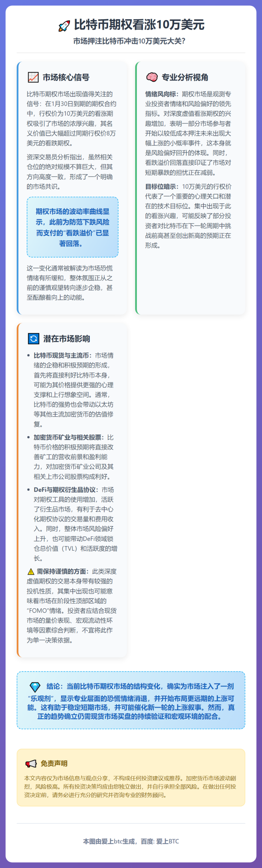Click the warning triangle icon before 需保持谨慎的方面
This screenshot has height=868, width=262.
31,571
